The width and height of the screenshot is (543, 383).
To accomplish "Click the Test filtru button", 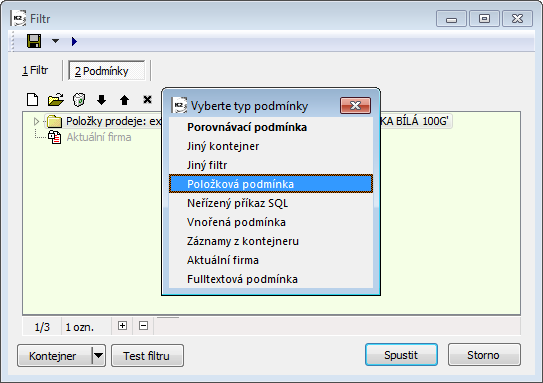I will [147, 356].
